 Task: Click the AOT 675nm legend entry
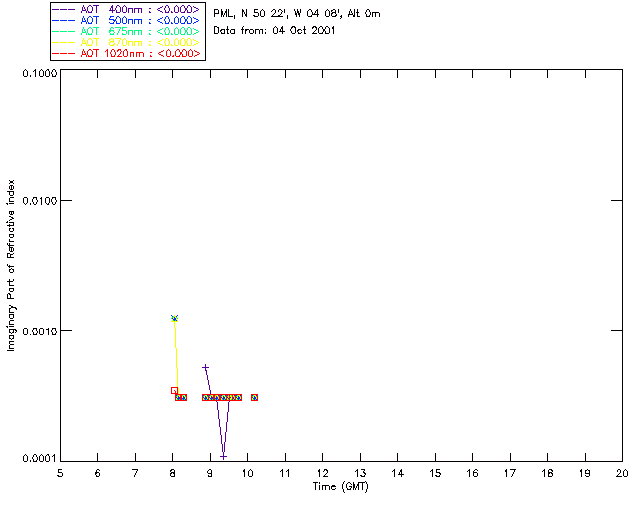tap(126, 31)
